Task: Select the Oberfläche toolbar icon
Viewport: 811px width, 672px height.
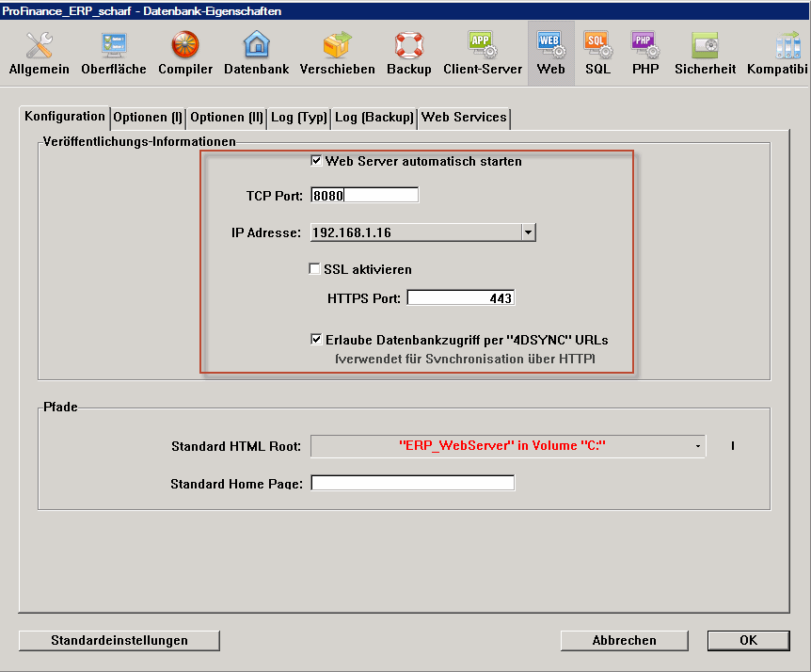Action: [x=114, y=53]
